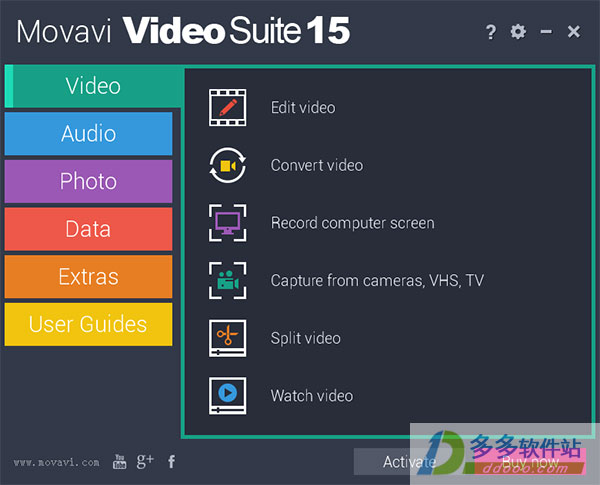Select the Watch video label
The height and width of the screenshot is (485, 600).
(312, 396)
